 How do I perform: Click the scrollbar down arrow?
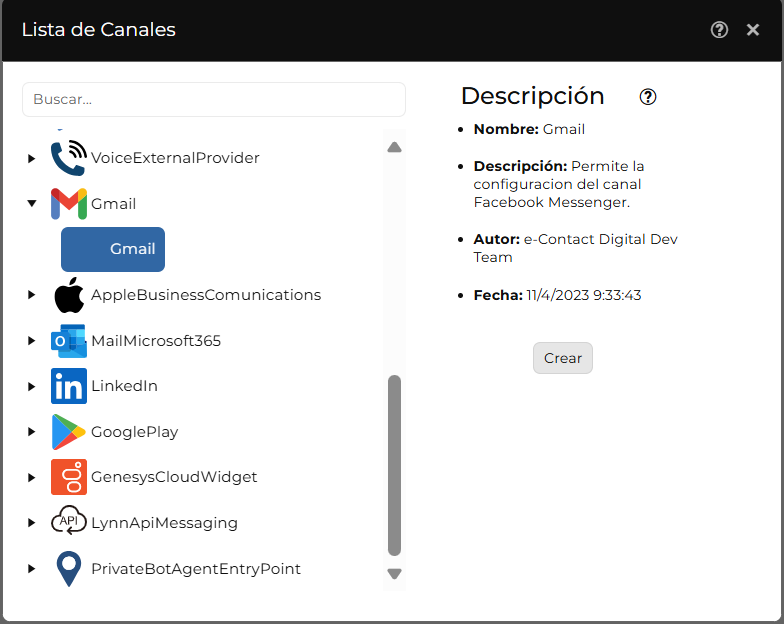(394, 574)
